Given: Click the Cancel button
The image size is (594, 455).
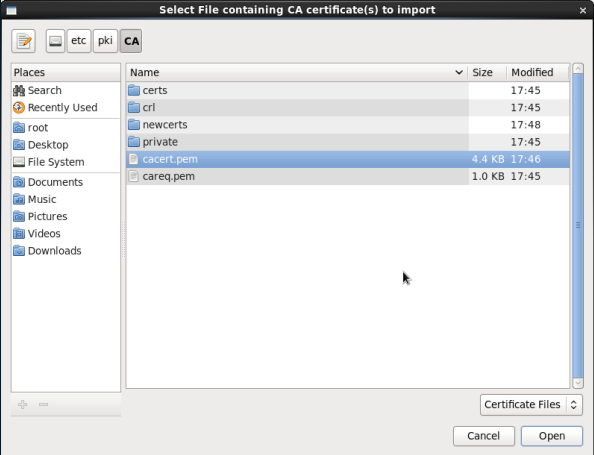Looking at the screenshot, I should (484, 436).
